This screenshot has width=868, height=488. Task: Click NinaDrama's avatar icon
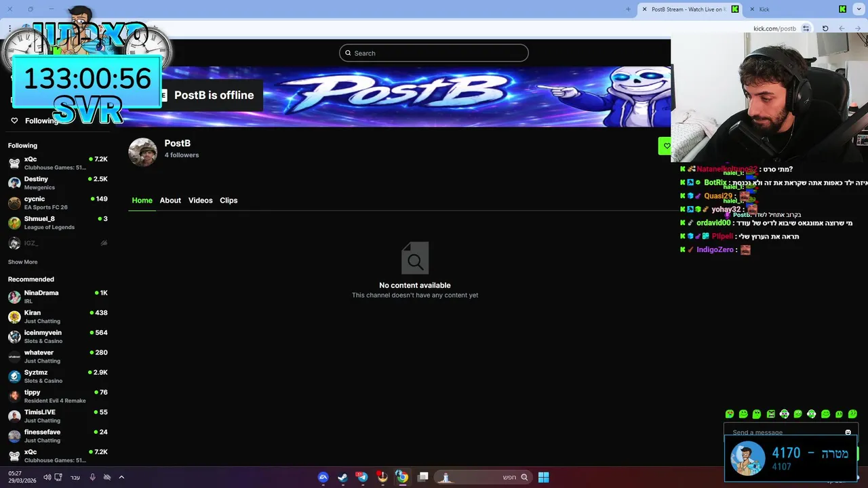(14, 297)
